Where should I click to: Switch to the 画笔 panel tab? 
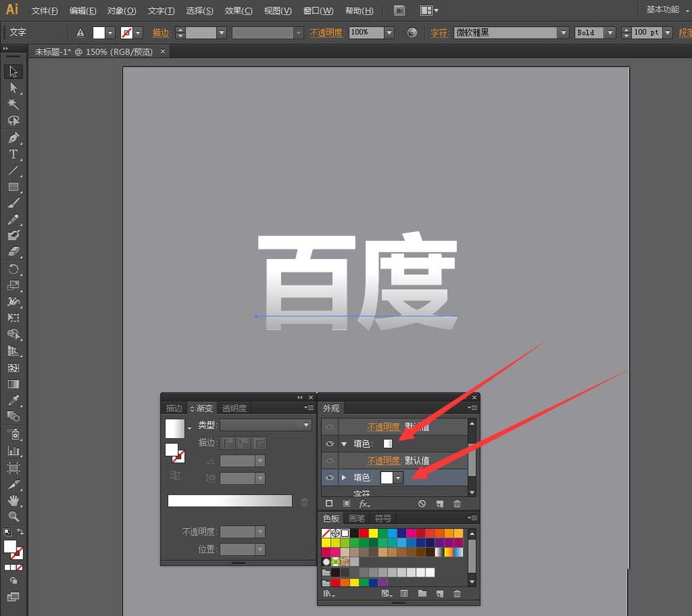pos(356,518)
